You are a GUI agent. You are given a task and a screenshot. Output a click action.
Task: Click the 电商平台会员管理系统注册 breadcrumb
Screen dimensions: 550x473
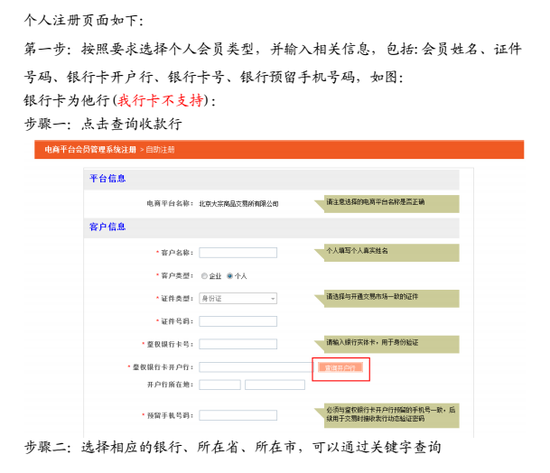pos(90,149)
